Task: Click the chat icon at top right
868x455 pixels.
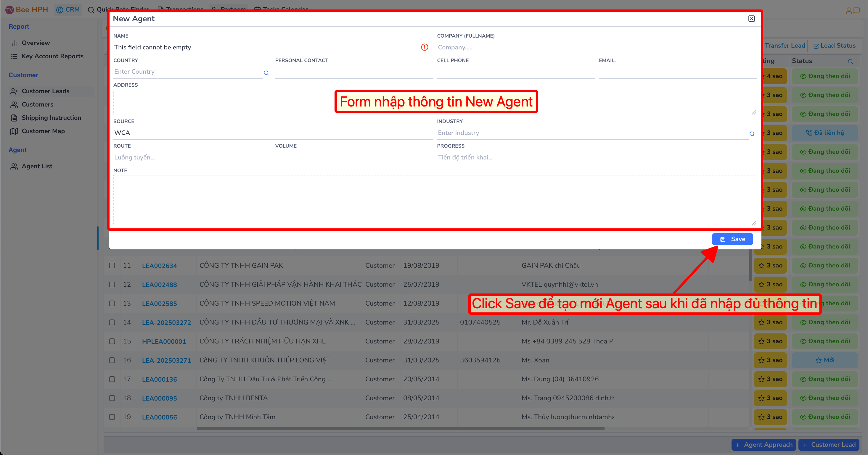Action: [x=856, y=10]
